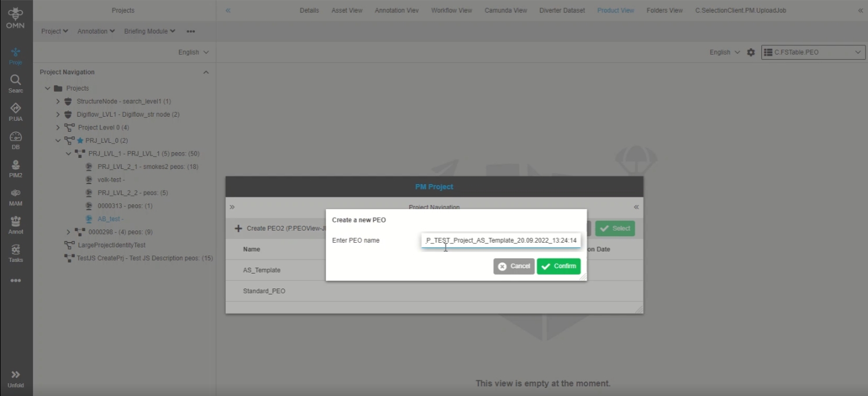This screenshot has height=396, width=868.
Task: Select AB_test tree item
Action: tap(111, 219)
